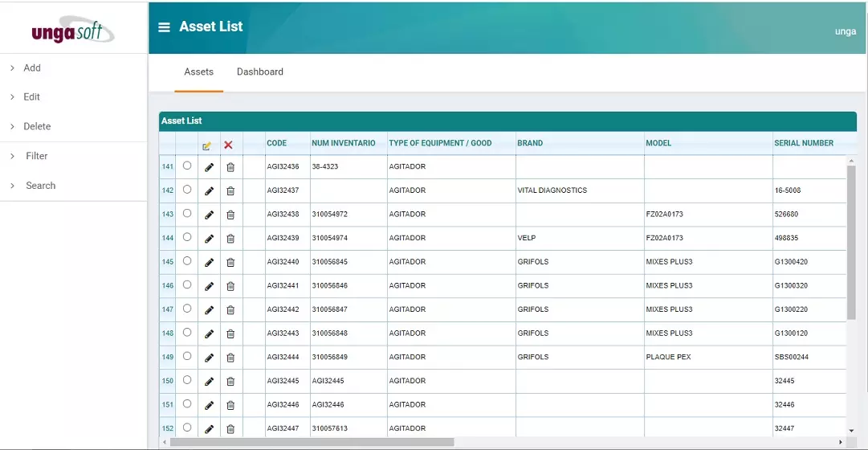Edit row 145 using pencil icon

click(209, 262)
